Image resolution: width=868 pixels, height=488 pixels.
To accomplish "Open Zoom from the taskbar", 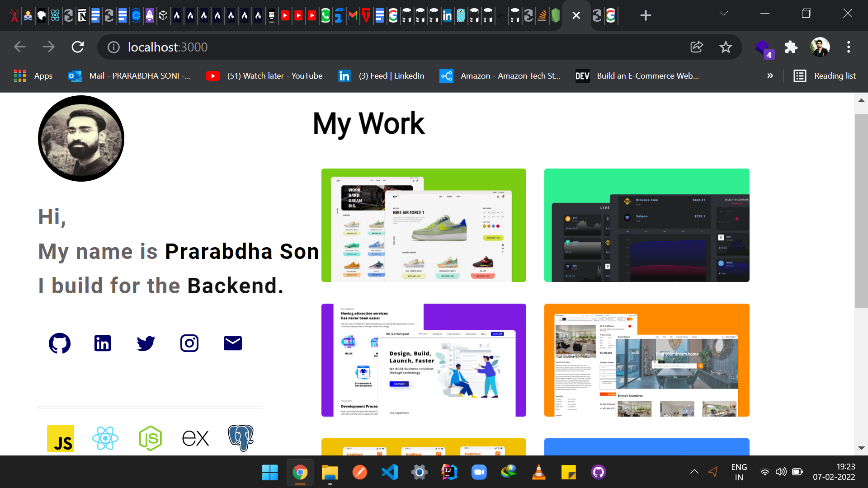I will (x=479, y=473).
